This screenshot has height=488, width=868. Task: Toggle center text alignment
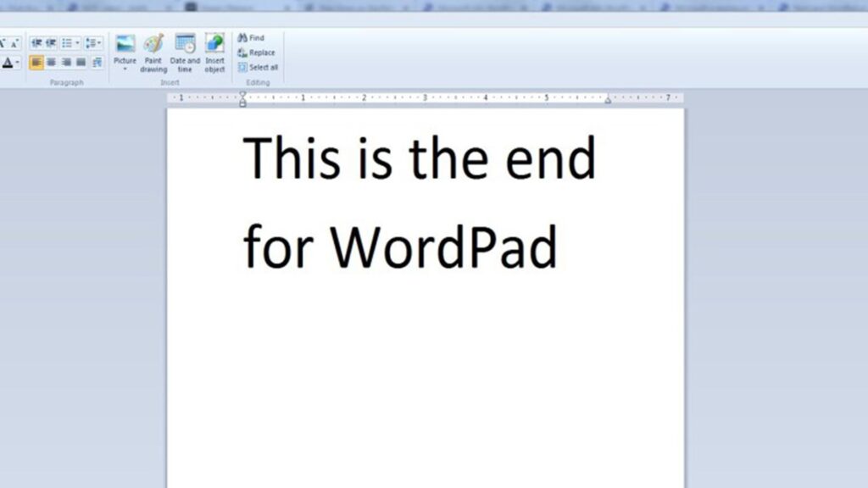51,62
